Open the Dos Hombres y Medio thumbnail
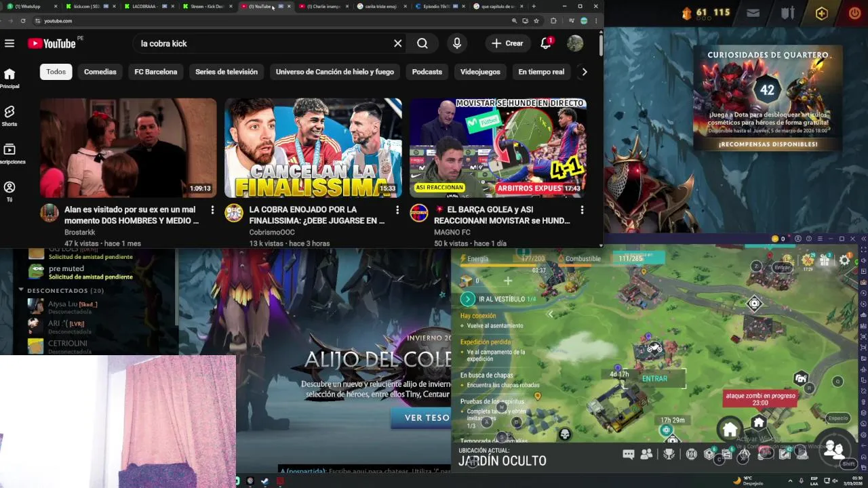Viewport: 868px width, 488px height. 128,148
